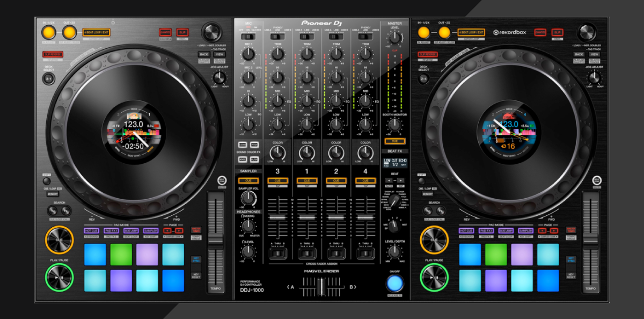Toggle SLIP mode on deck 3/1
Image resolution: width=644 pixels, height=319 pixels.
click(182, 32)
